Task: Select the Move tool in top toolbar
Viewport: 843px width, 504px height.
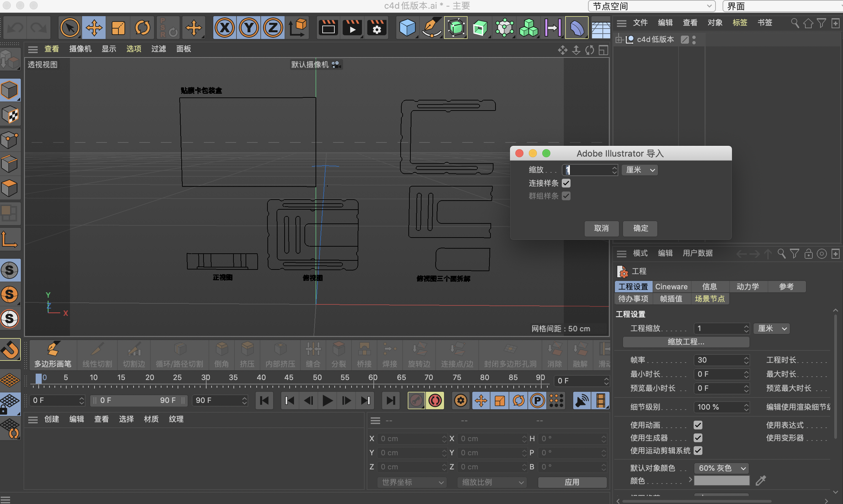Action: (x=94, y=28)
